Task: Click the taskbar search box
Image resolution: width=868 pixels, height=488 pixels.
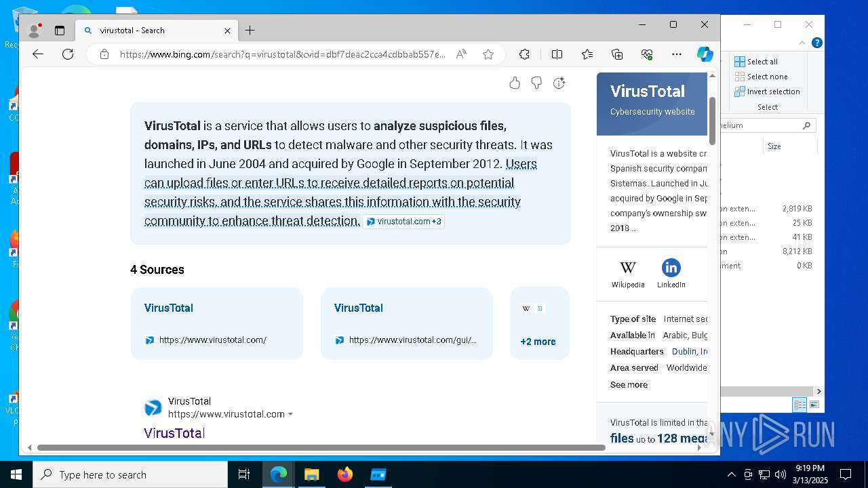Action: click(x=130, y=474)
